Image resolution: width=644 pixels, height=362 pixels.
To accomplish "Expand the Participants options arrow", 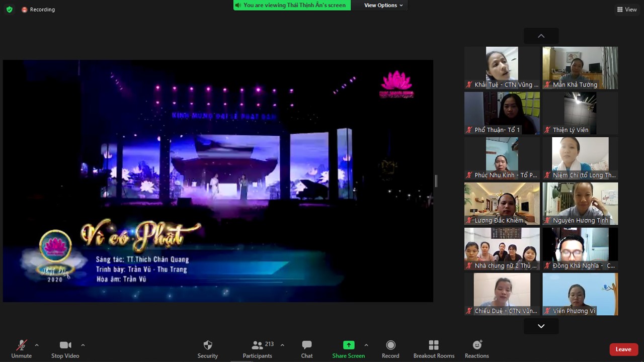I will tap(282, 345).
